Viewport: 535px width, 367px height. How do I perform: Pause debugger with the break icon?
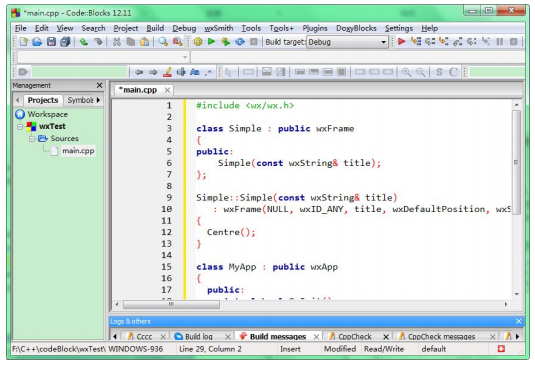(500, 42)
